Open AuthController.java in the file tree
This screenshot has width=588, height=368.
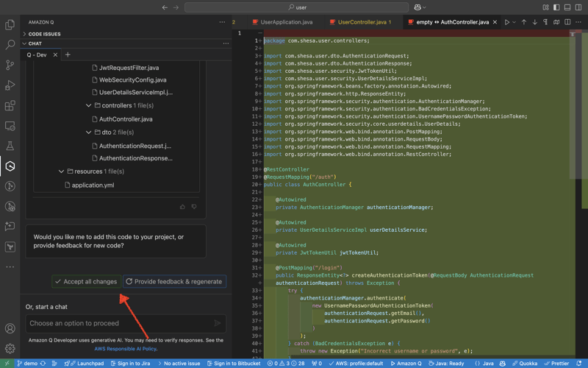tap(126, 119)
